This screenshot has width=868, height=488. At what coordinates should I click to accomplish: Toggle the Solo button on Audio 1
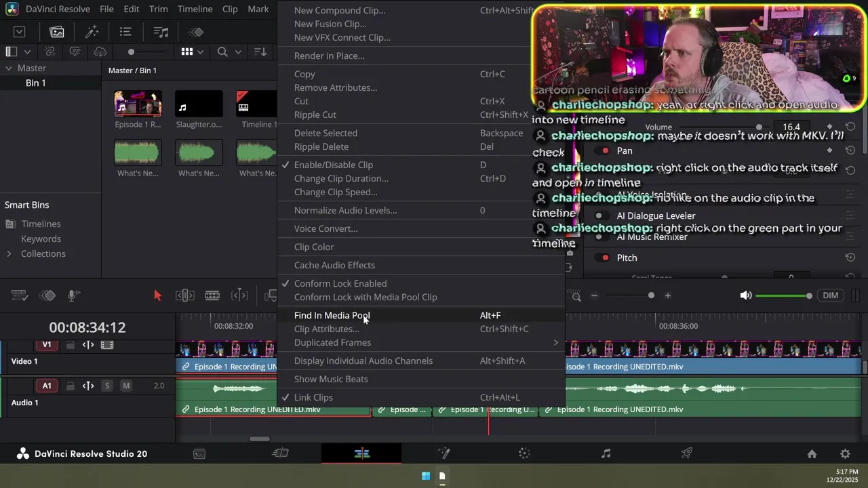[x=106, y=386]
